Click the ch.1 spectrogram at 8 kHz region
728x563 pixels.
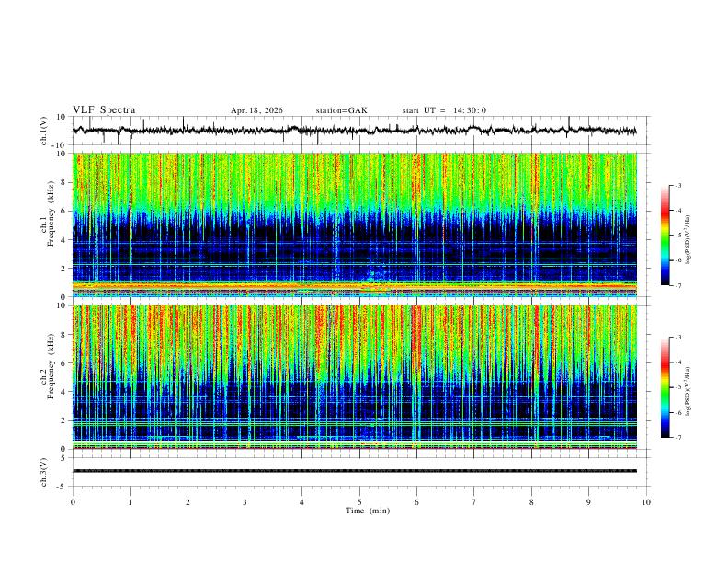[x=355, y=182]
